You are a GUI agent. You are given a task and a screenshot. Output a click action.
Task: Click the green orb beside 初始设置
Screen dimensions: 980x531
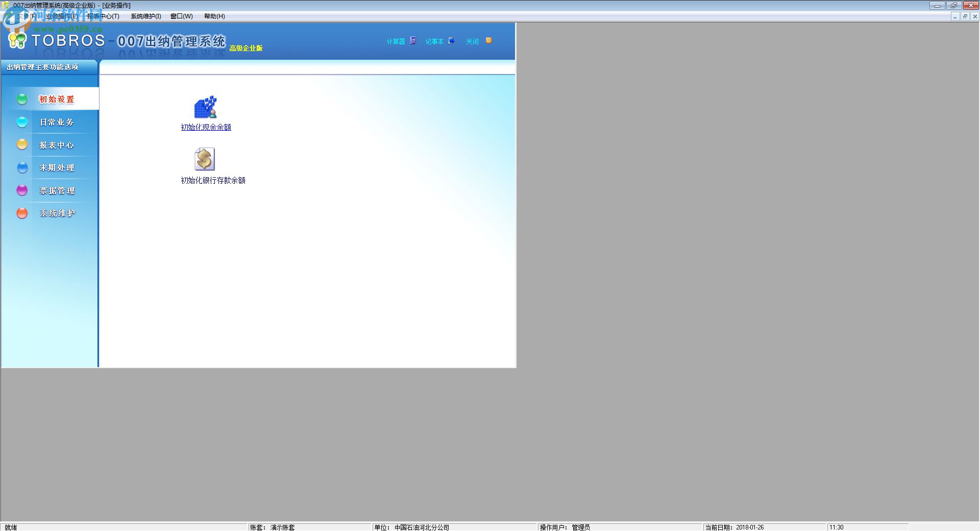pos(22,99)
